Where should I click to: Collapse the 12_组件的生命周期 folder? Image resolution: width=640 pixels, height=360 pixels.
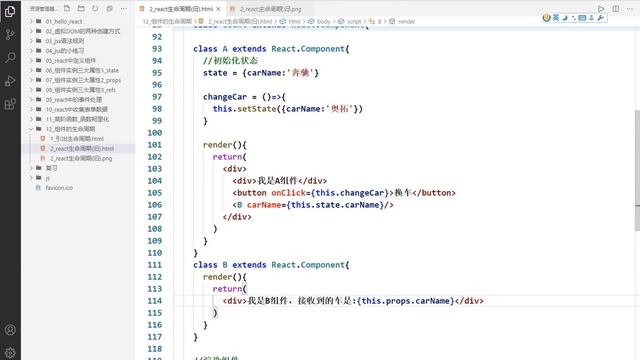point(78,129)
